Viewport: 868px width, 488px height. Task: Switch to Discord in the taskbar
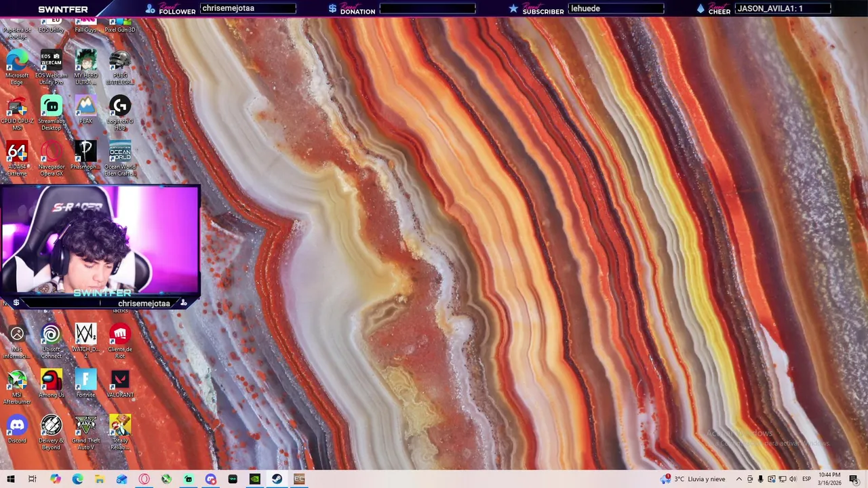click(210, 479)
